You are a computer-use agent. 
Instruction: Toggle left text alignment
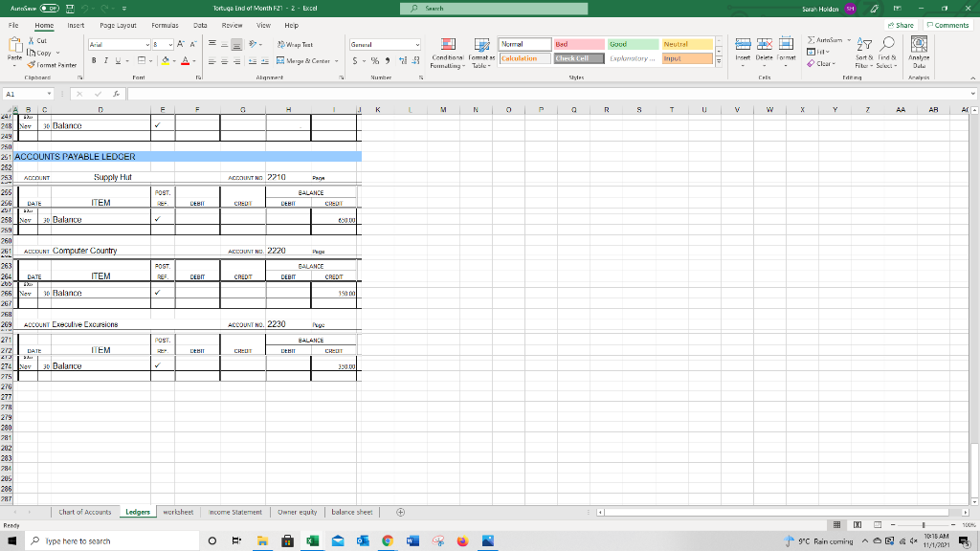pyautogui.click(x=212, y=61)
